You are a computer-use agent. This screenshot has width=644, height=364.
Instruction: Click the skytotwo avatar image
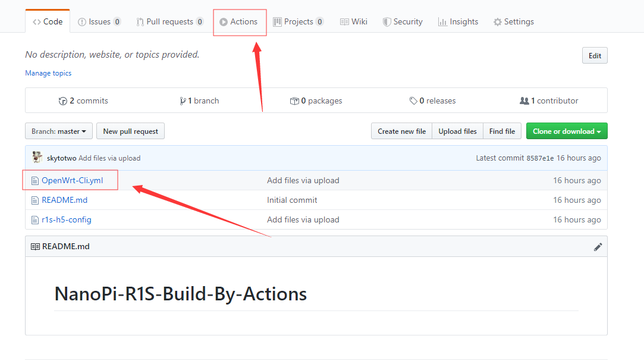click(x=37, y=157)
